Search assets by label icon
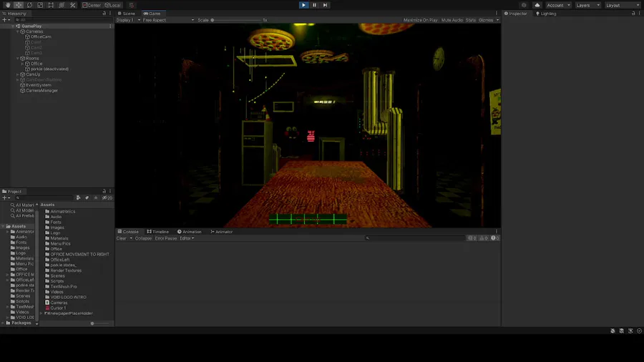 pos(87,198)
